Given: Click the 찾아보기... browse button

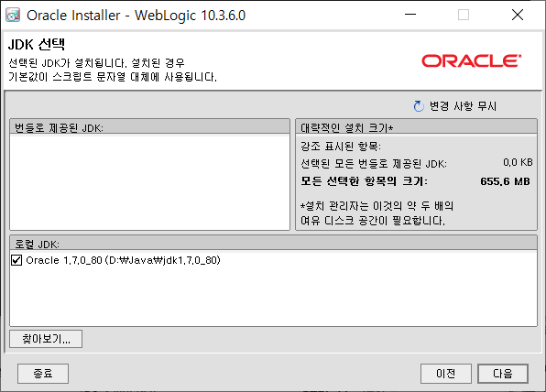Looking at the screenshot, I should [46, 339].
